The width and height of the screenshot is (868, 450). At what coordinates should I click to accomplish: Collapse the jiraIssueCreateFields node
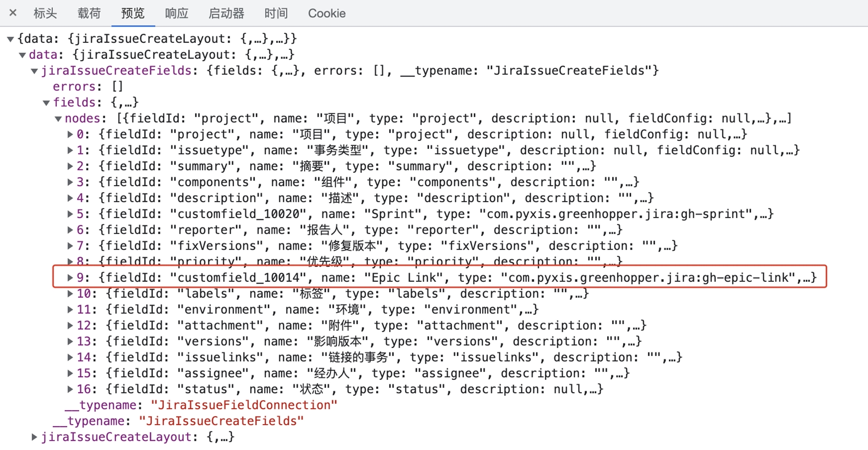tap(34, 71)
